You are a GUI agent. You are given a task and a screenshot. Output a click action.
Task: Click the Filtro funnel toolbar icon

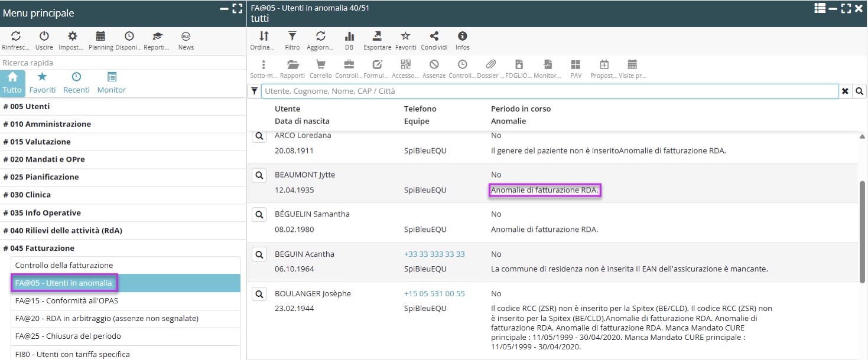292,37
